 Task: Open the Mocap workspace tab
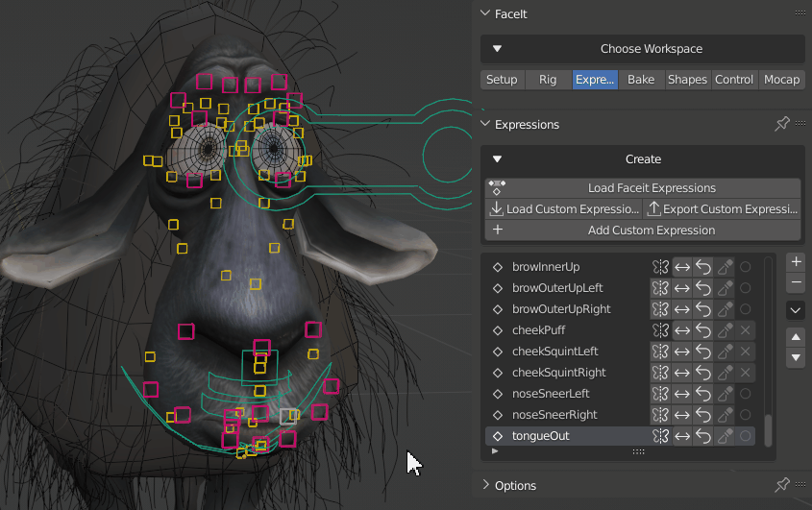click(781, 80)
